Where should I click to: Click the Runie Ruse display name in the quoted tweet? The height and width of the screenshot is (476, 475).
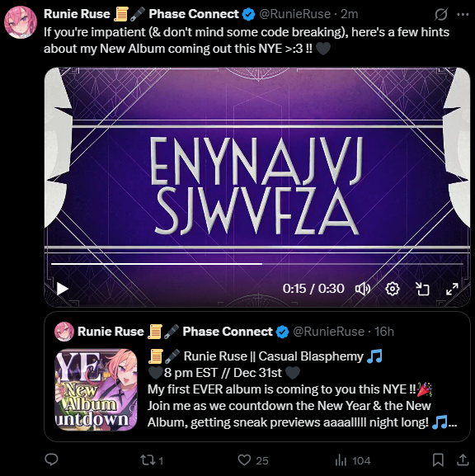[x=111, y=332]
